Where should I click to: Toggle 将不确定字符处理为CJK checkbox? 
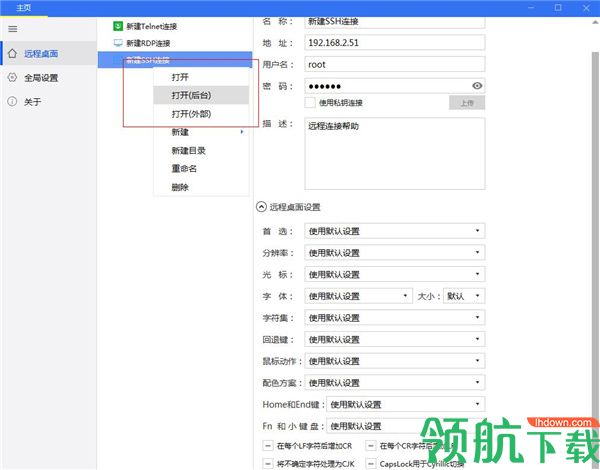267,463
